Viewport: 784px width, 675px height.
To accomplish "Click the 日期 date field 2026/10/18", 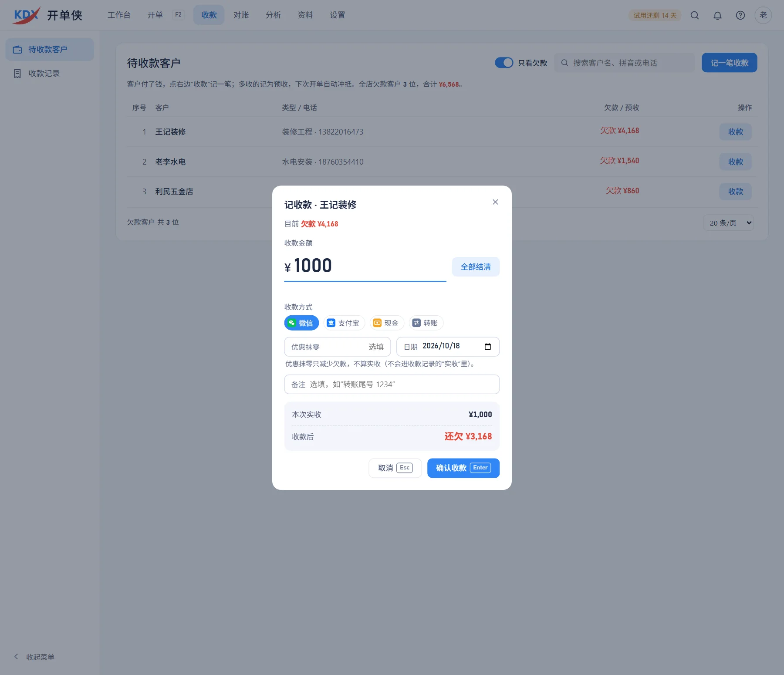I will pyautogui.click(x=448, y=347).
